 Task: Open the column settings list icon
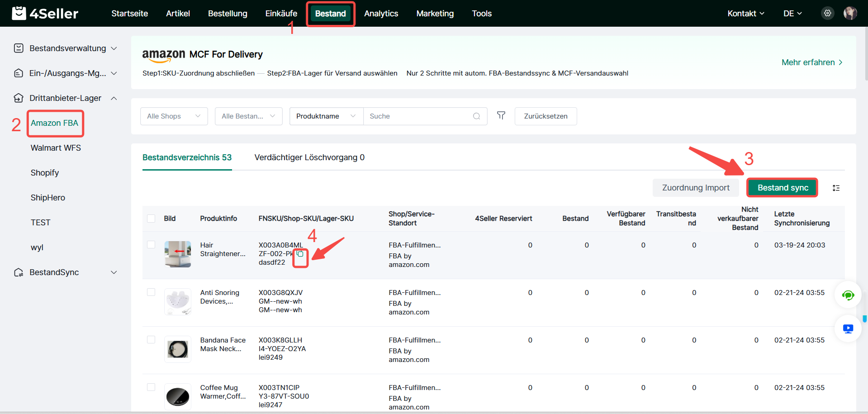[836, 188]
